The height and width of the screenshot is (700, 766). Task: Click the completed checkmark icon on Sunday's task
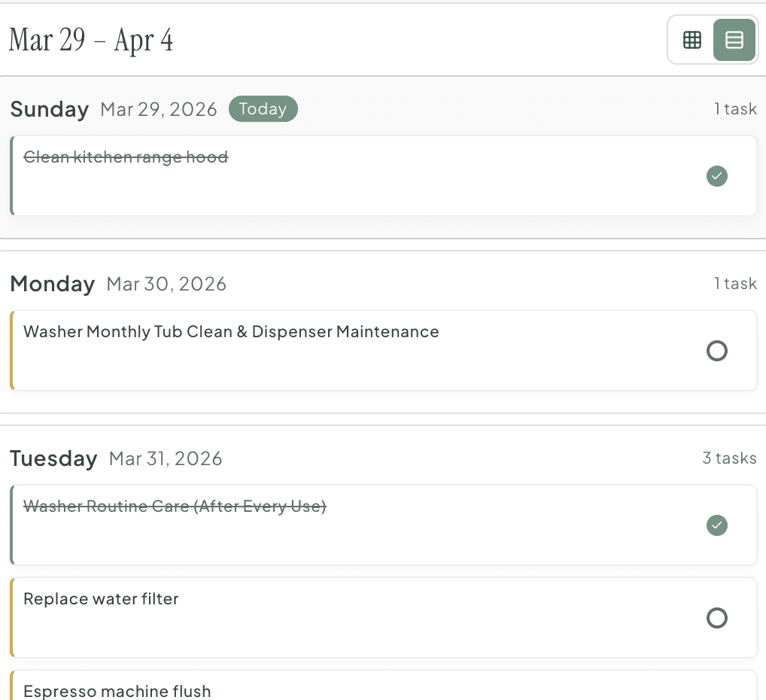(716, 176)
